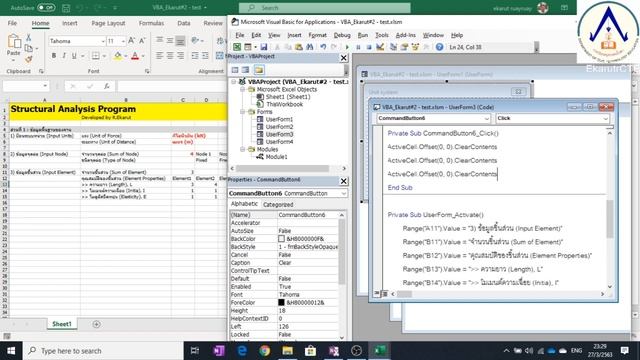Run the macro with the green play icon
Image resolution: width=640 pixels, height=360 pixels.
pos(347,47)
